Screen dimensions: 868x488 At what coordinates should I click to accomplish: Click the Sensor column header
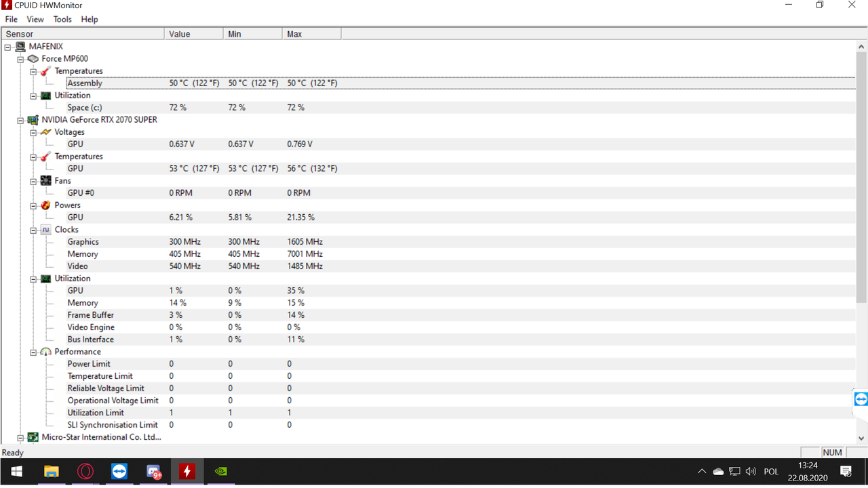pyautogui.click(x=83, y=34)
